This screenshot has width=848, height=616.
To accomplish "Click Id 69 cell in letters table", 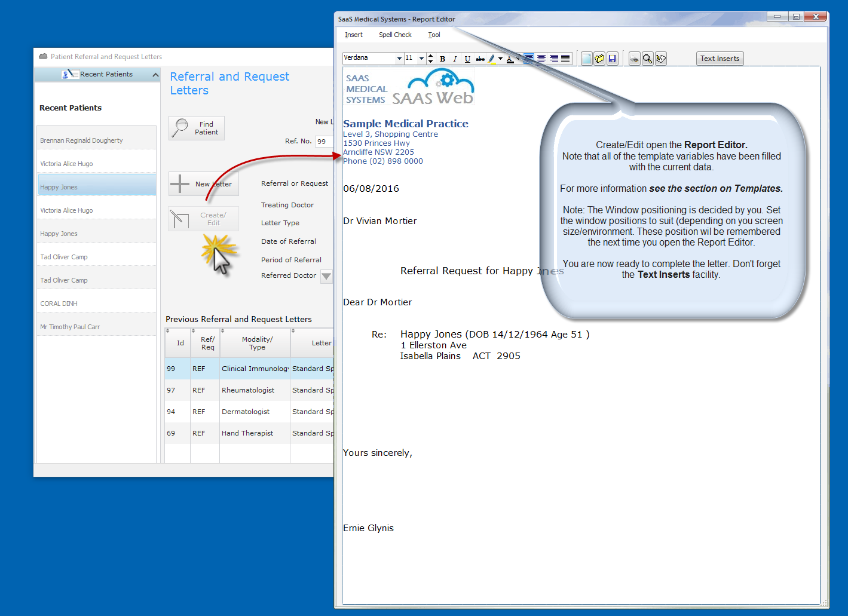I will pyautogui.click(x=177, y=433).
